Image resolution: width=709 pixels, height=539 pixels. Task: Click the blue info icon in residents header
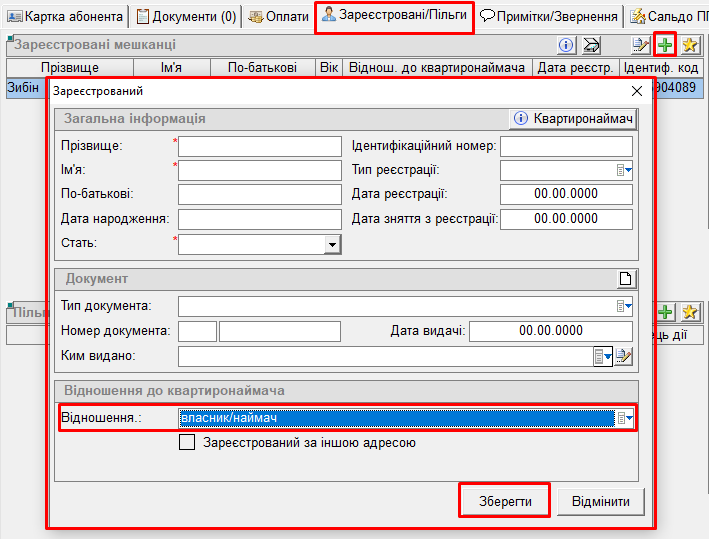[x=566, y=45]
